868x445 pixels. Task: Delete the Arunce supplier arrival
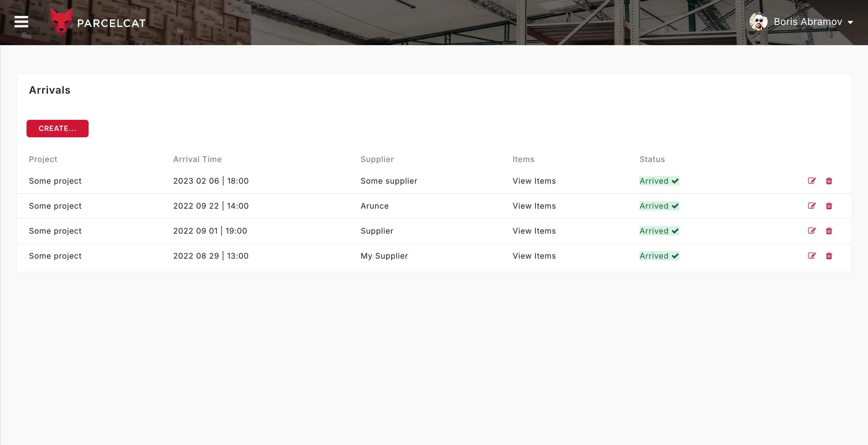pos(829,206)
